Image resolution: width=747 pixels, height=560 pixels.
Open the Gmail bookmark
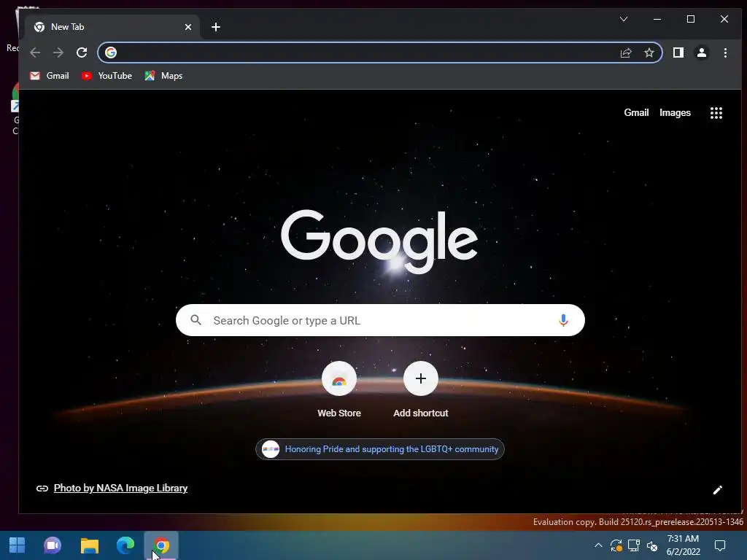click(x=50, y=76)
